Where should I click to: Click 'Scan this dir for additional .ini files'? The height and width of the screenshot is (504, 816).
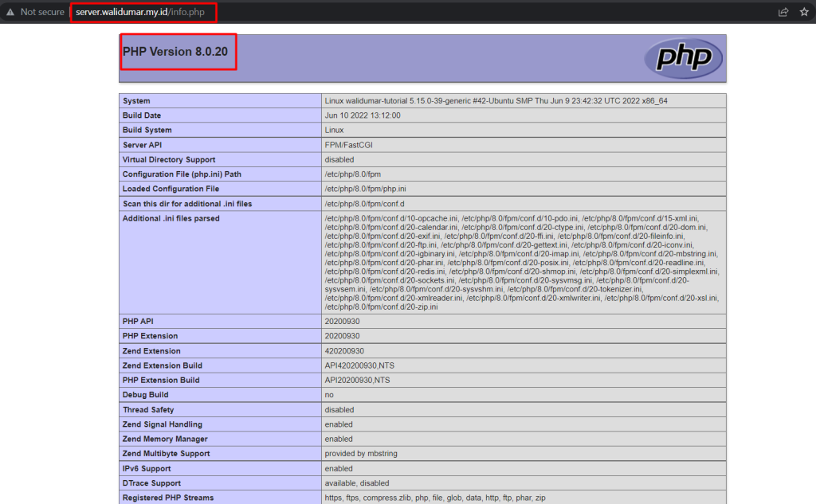pyautogui.click(x=187, y=204)
